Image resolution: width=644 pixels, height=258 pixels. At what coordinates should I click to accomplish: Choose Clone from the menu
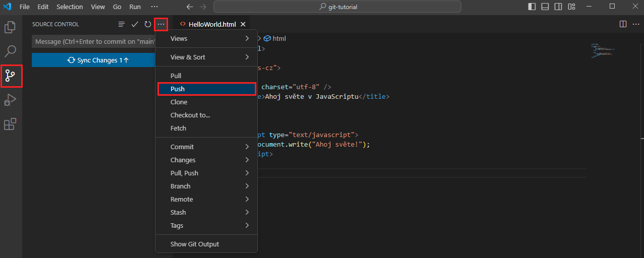coord(206,102)
